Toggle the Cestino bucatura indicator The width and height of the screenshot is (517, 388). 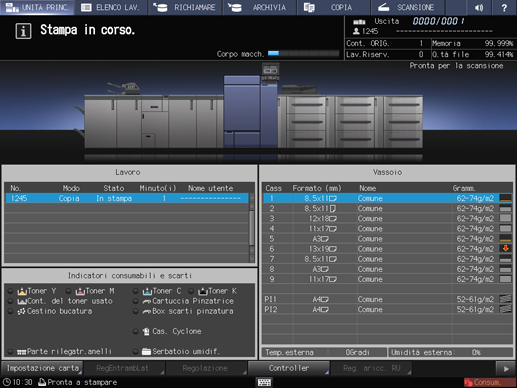11,311
